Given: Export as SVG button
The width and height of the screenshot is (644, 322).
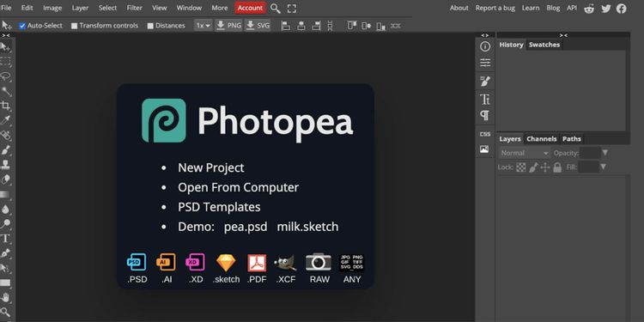Looking at the screenshot, I should (258, 26).
